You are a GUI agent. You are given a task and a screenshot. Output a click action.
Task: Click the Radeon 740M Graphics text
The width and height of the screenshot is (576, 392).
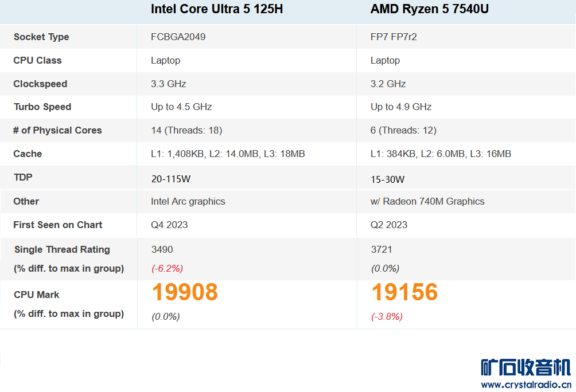(x=434, y=201)
